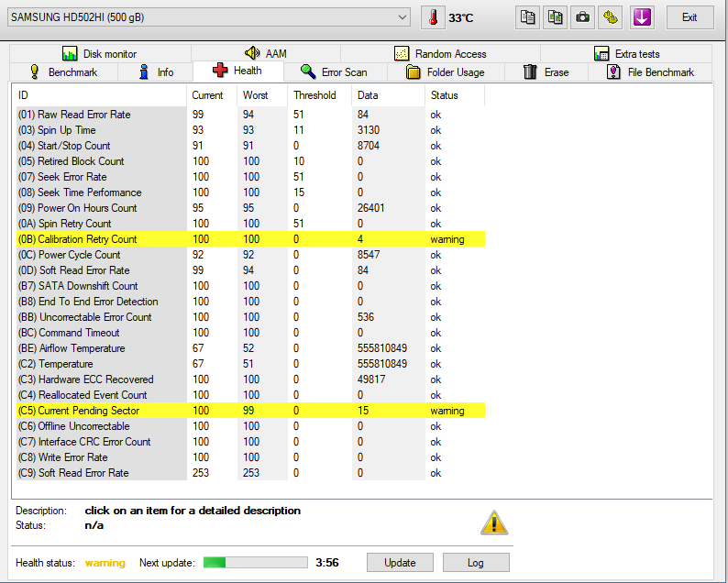
Task: Click the copy screenshot to clipboard icon
Action: 555,17
